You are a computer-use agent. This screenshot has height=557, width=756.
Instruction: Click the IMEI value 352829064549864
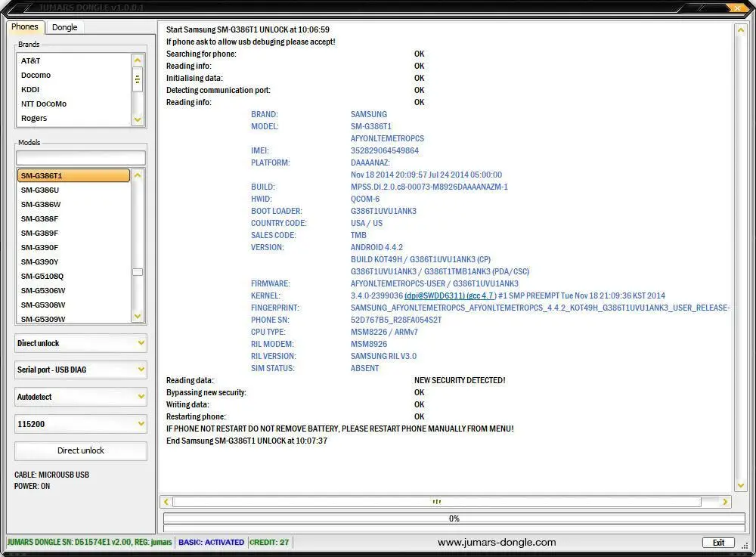(x=385, y=151)
